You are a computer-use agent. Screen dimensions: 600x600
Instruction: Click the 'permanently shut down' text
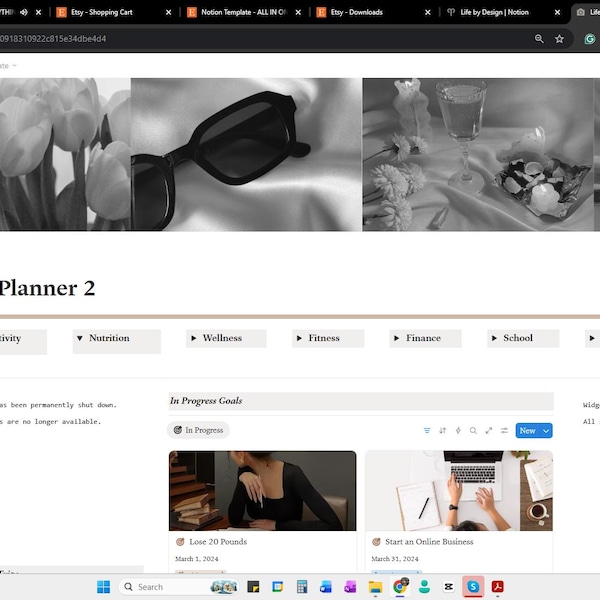pyautogui.click(x=73, y=405)
